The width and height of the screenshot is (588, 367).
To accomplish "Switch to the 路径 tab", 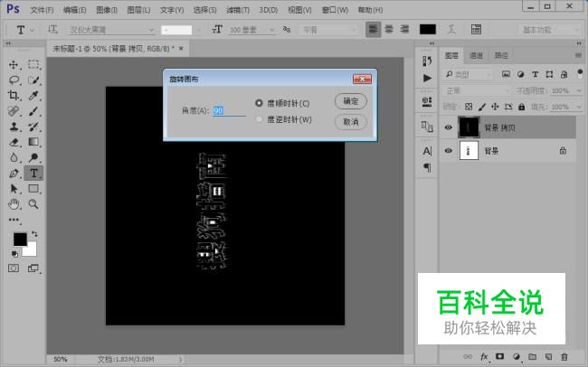I will pos(501,55).
